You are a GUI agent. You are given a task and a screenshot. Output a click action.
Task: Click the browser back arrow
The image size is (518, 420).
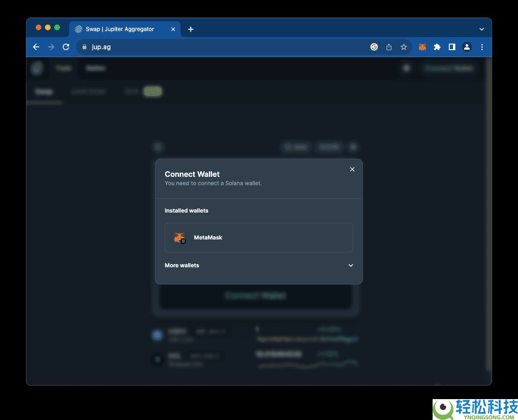pos(36,47)
